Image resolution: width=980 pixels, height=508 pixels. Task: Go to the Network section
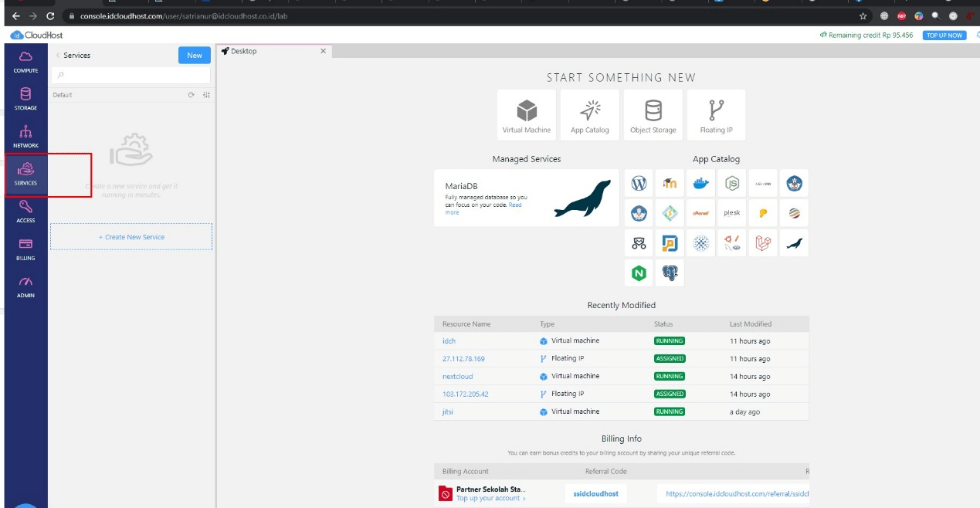25,136
